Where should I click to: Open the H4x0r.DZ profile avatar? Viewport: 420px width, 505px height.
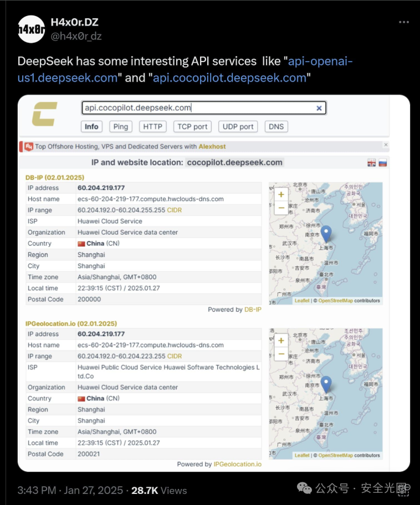31,29
